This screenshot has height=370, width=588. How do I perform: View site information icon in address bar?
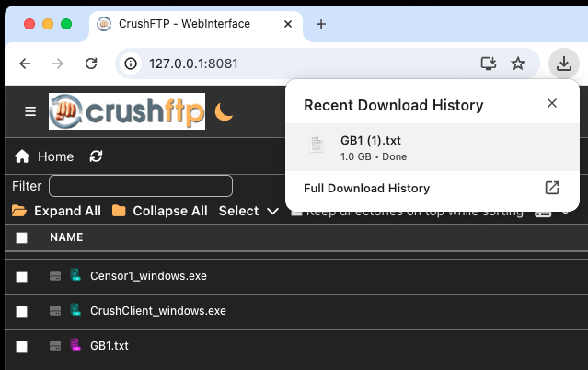(x=131, y=64)
